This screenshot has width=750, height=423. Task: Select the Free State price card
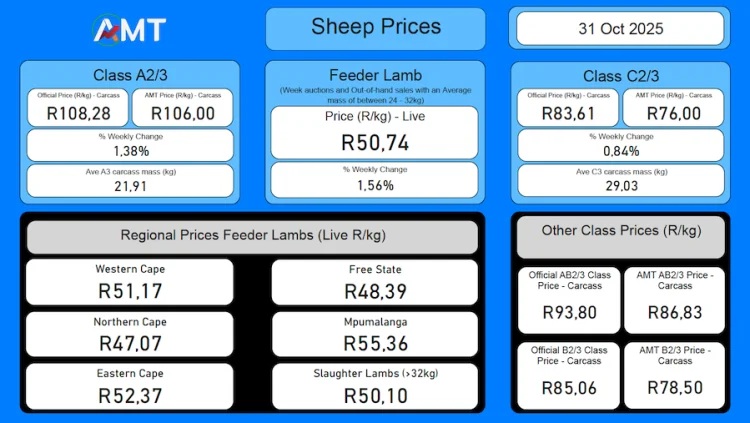pos(375,282)
